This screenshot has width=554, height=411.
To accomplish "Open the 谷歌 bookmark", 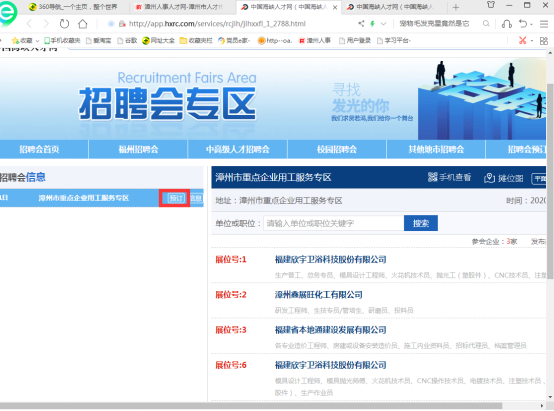I will [x=127, y=41].
